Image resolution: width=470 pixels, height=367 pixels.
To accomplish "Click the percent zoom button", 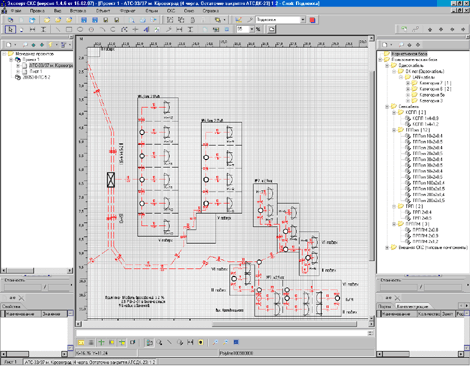I will (258, 30).
